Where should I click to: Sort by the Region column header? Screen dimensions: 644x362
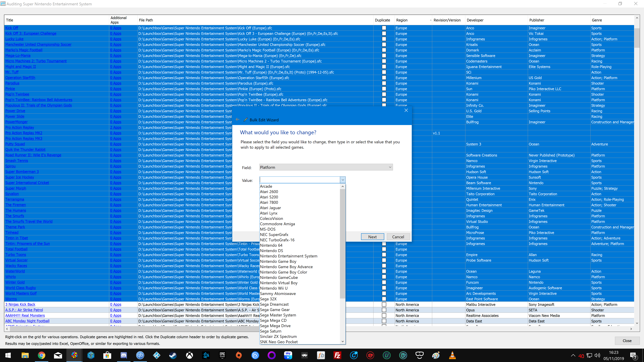(413, 20)
